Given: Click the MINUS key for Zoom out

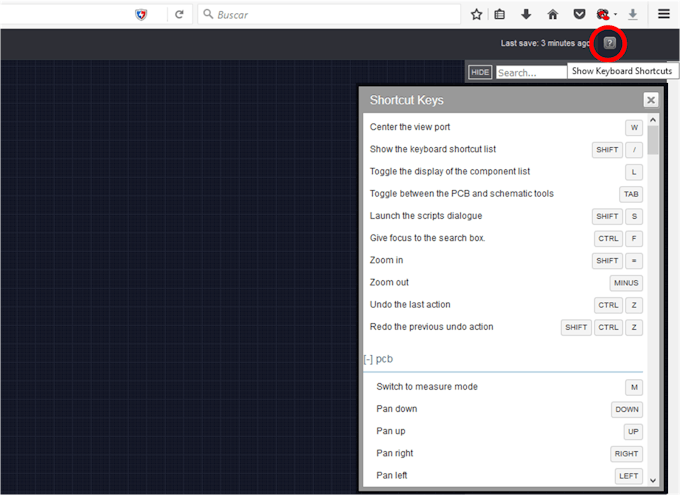Looking at the screenshot, I should (x=626, y=283).
